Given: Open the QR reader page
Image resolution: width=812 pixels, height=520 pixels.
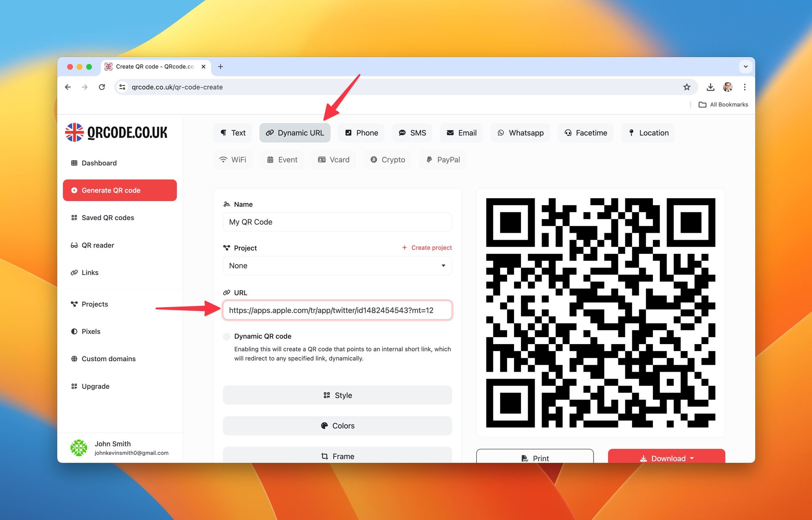Looking at the screenshot, I should 120,245.
